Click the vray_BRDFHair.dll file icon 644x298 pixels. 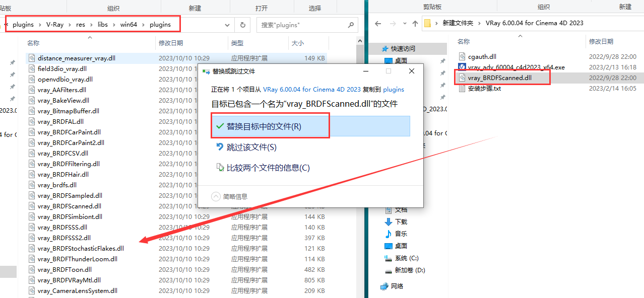(32, 174)
